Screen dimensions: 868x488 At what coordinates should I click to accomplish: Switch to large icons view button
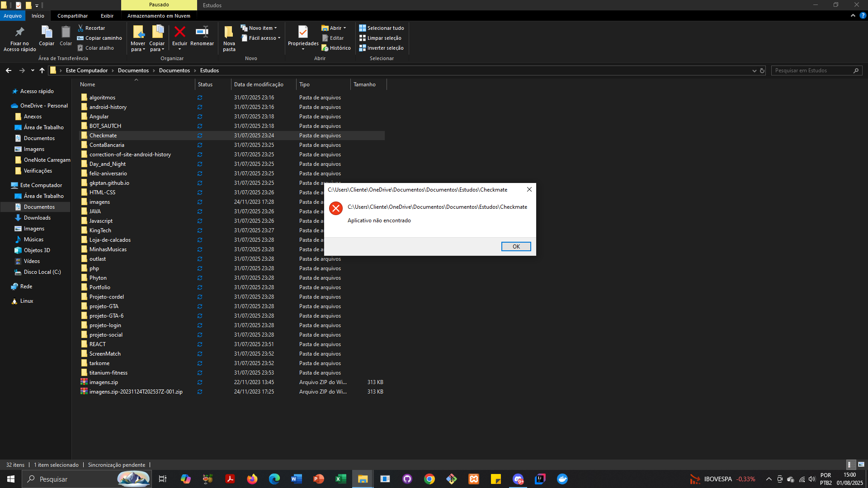coord(861,465)
